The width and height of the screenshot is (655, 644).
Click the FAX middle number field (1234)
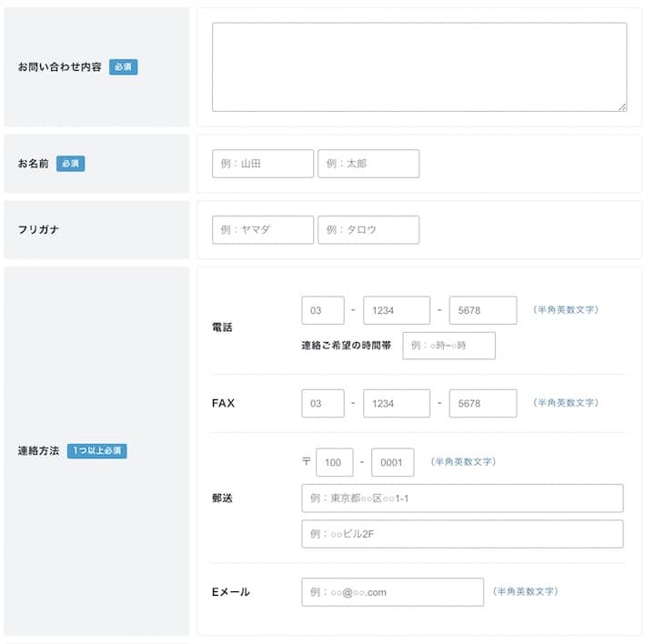pos(396,403)
